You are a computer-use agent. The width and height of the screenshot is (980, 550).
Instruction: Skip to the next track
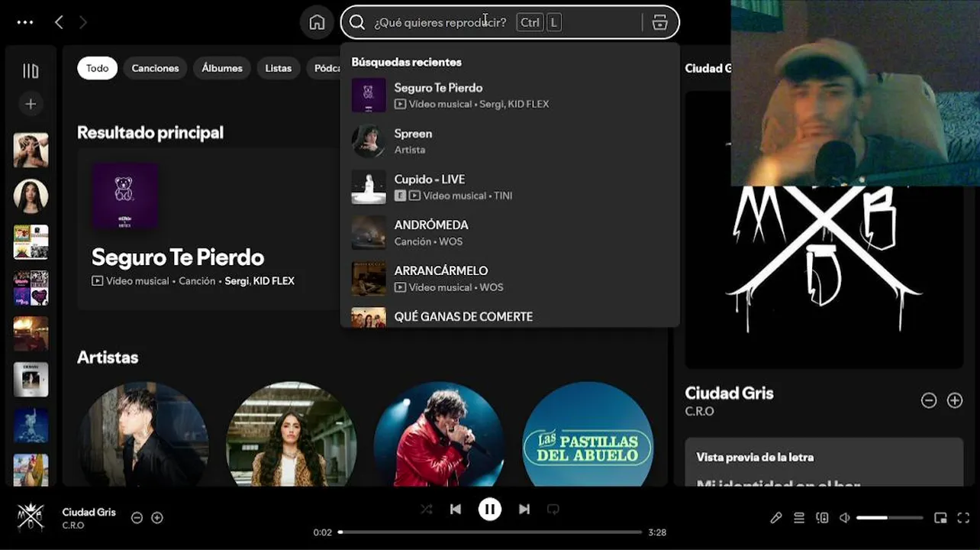point(524,509)
